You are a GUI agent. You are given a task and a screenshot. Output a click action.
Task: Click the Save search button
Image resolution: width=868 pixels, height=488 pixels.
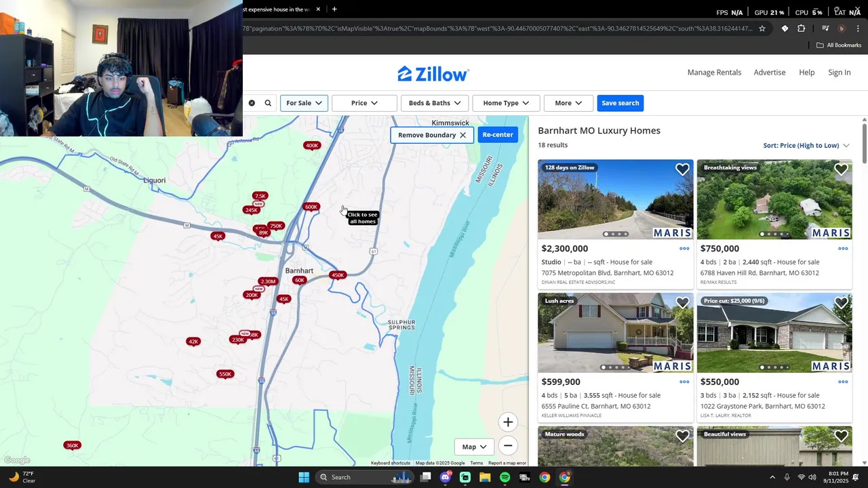(620, 103)
